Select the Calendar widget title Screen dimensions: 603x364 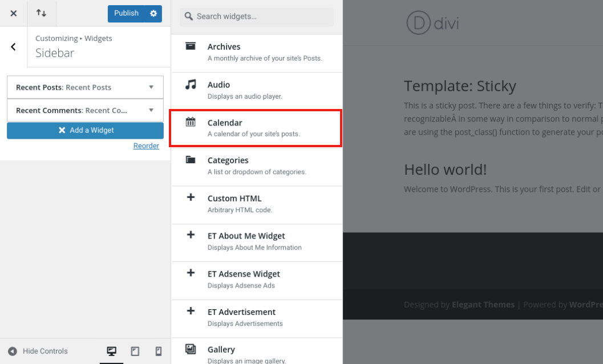pos(225,123)
